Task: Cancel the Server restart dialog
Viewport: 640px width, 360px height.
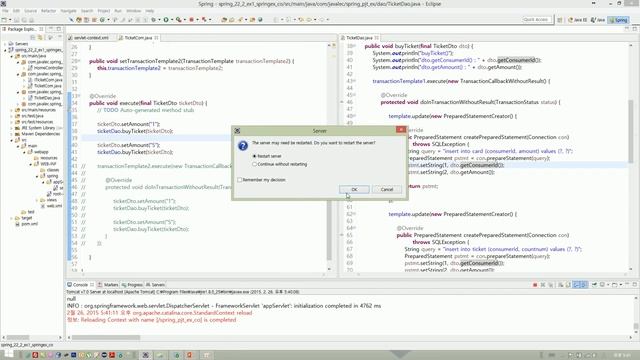Action: 387,189
